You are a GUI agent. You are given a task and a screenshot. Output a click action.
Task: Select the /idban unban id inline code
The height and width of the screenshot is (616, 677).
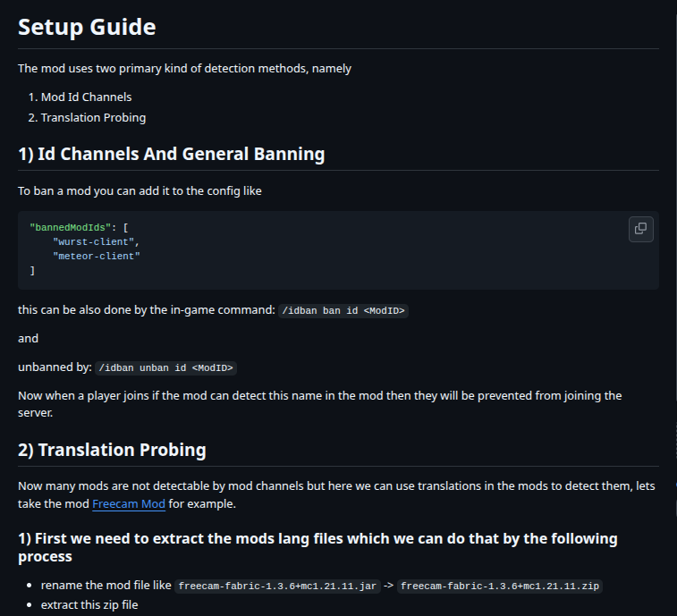click(165, 367)
